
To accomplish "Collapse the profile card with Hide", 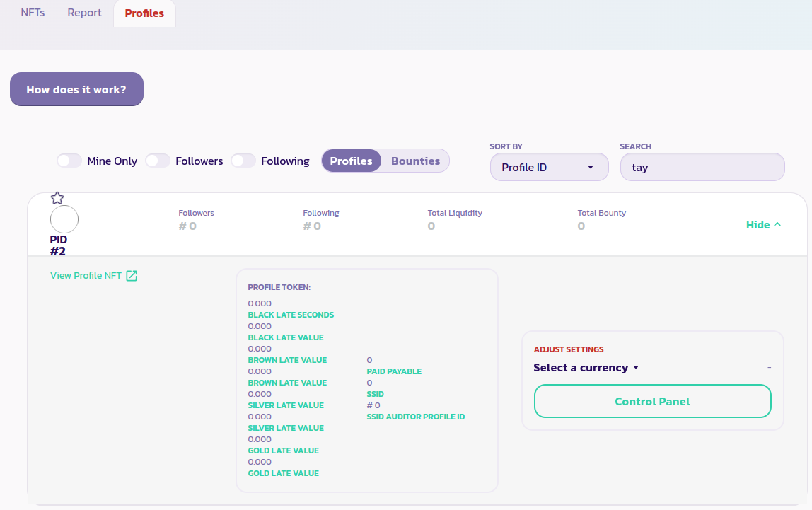I will coord(758,225).
